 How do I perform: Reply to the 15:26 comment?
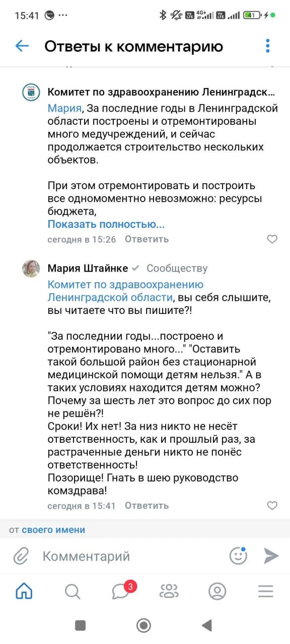147,239
